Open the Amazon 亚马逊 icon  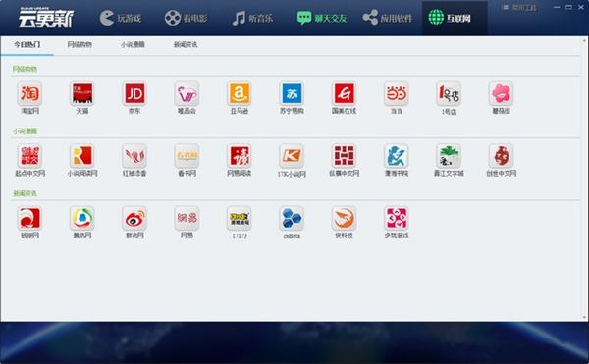point(240,93)
